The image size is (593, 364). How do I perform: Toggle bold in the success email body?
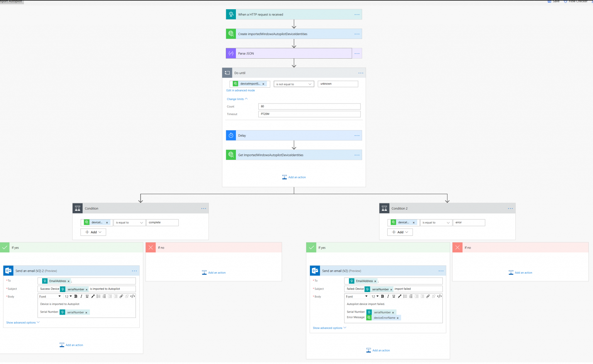75,296
